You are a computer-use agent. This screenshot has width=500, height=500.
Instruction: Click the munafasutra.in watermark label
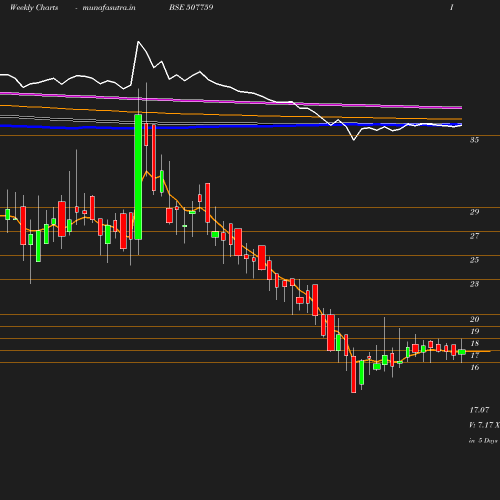[109, 7]
